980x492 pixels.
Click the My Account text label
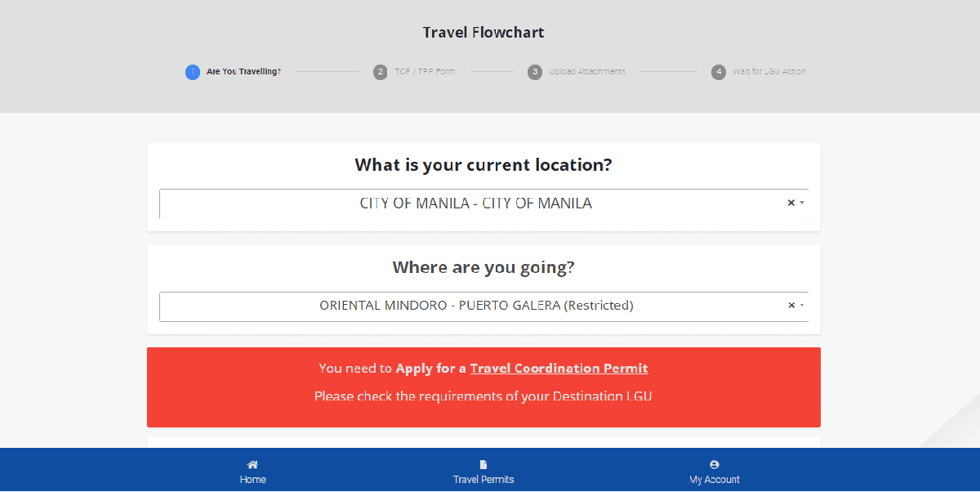point(715,480)
